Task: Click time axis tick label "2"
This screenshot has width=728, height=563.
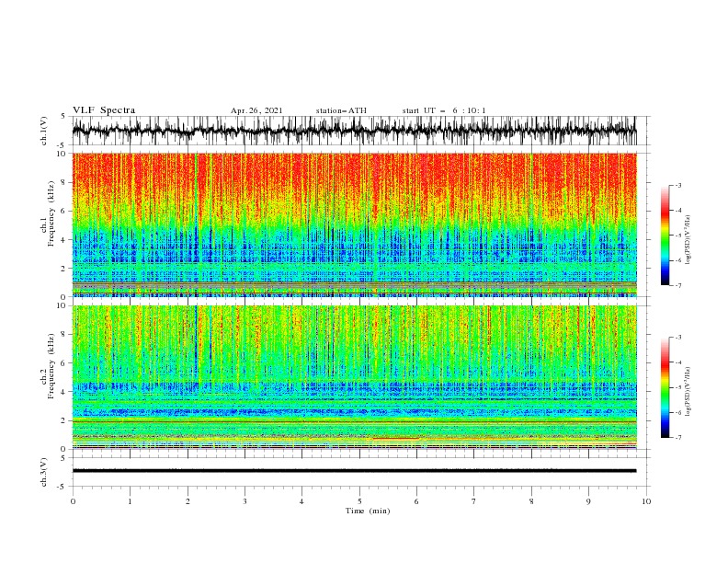Action: pyautogui.click(x=188, y=501)
